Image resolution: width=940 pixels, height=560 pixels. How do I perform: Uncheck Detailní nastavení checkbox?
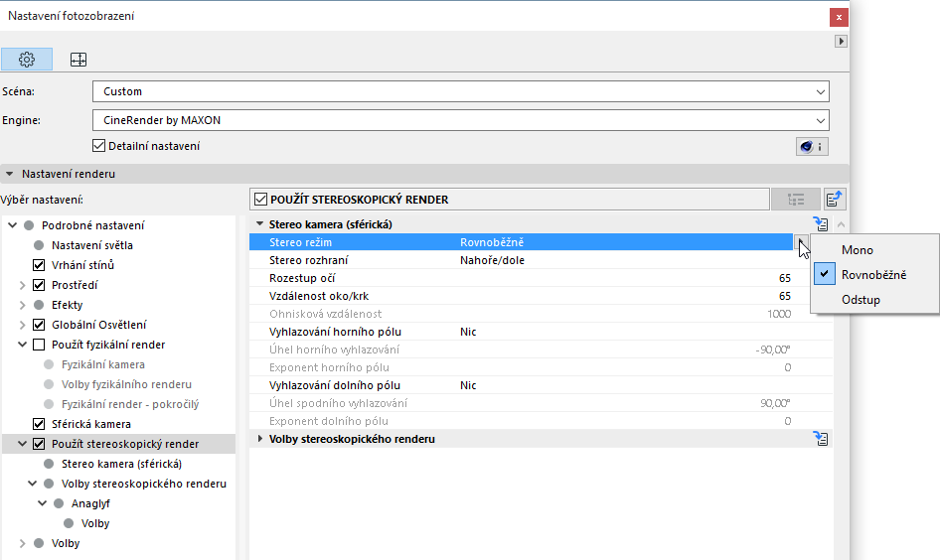click(x=98, y=146)
